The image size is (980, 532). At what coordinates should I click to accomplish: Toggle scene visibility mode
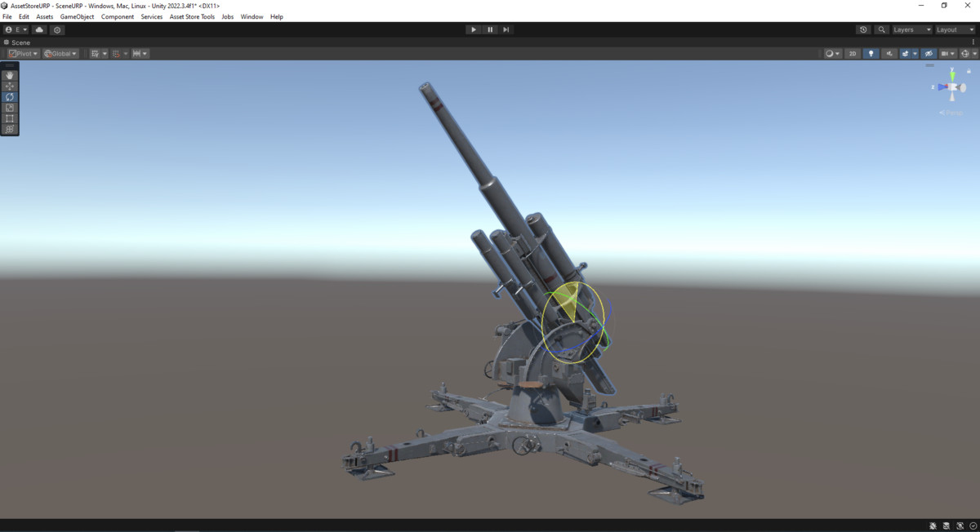tap(928, 53)
